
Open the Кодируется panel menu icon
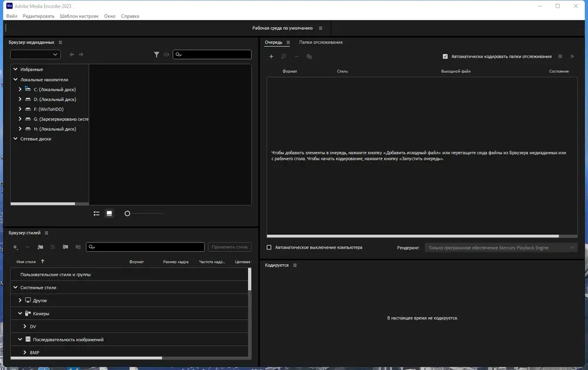click(x=295, y=265)
